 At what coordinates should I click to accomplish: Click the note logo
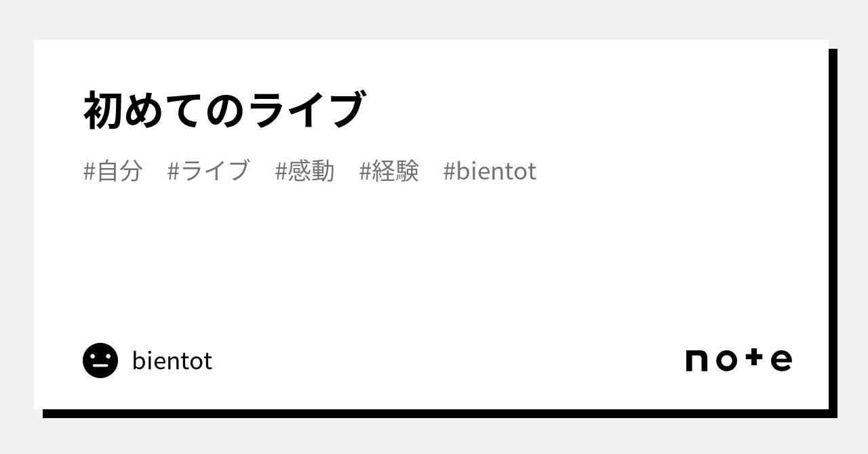tap(738, 360)
